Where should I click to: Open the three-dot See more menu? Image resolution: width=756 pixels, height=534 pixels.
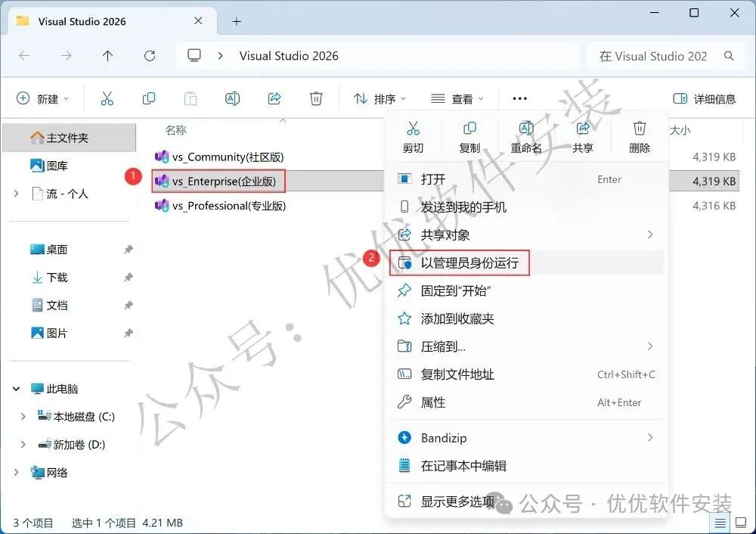[520, 99]
